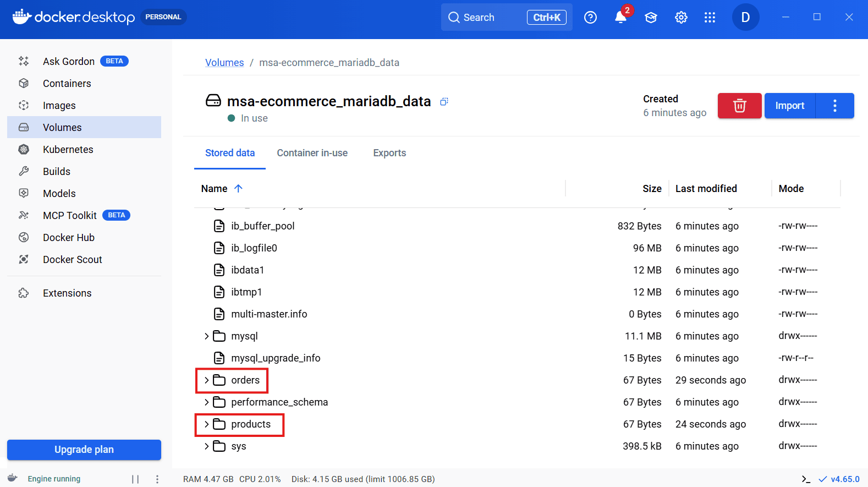Click the Disk usage status entry
Viewport: 868px width, 487px height.
pyautogui.click(x=363, y=479)
